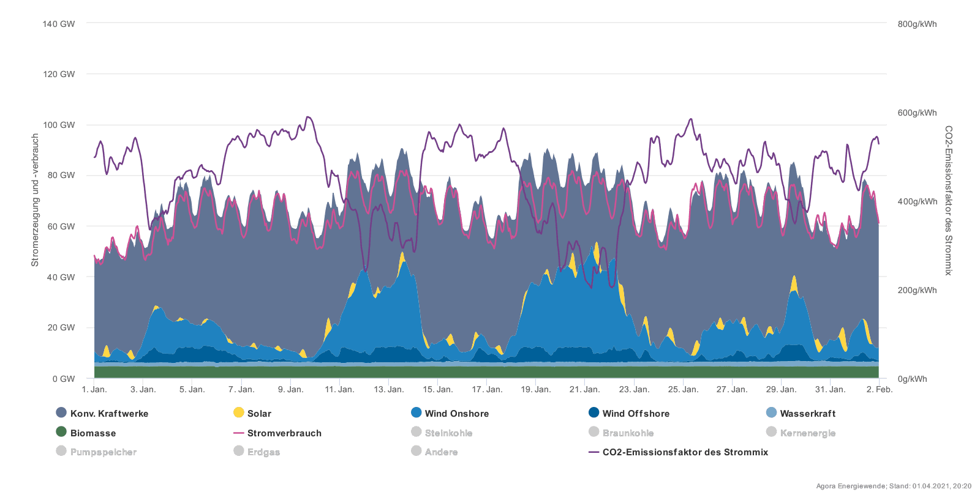Click the gray Andere dot
This screenshot has height=492, width=980.
point(417,451)
